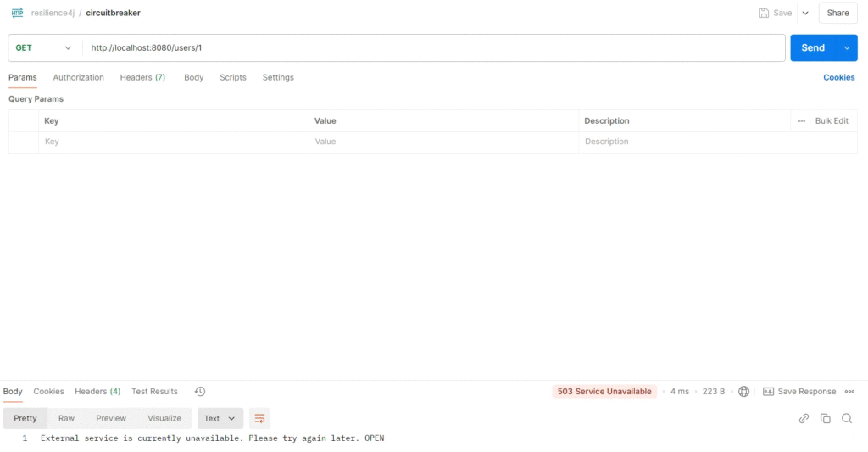The height and width of the screenshot is (452, 868).
Task: Click the Save floppy disk icon
Action: pos(764,13)
